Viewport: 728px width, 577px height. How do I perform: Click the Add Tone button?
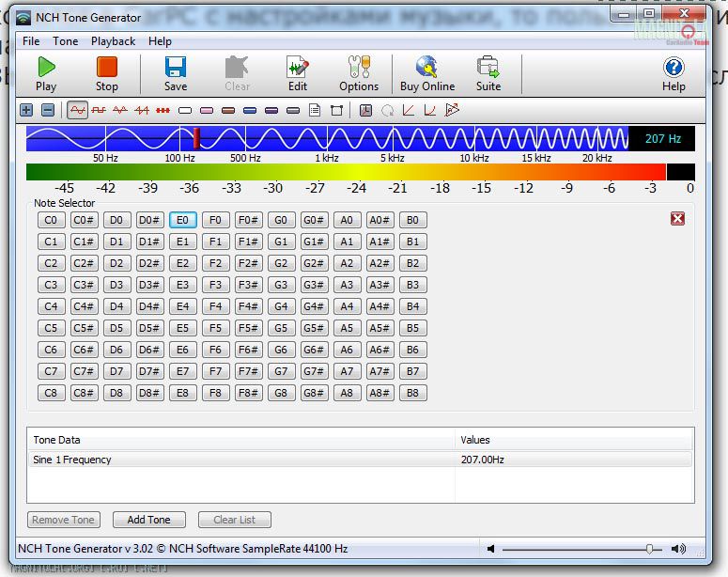[x=149, y=520]
